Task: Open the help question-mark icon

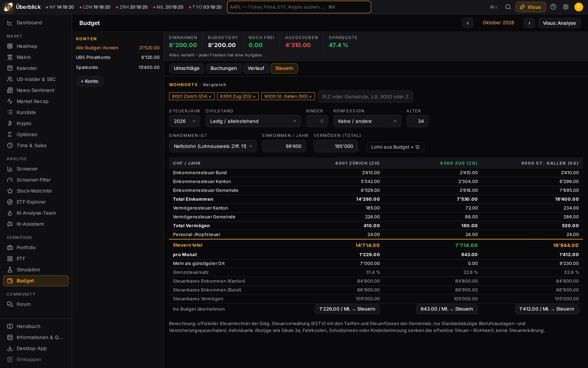Action: pyautogui.click(x=553, y=7)
